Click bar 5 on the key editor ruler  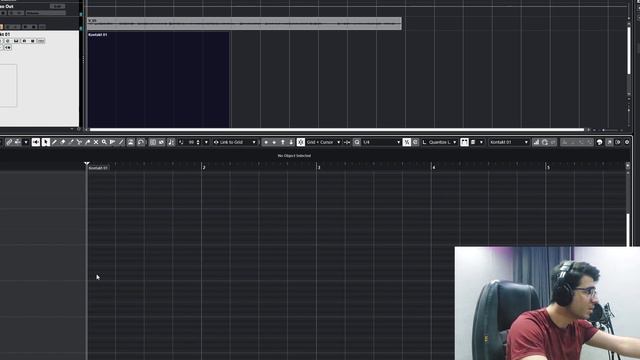[x=547, y=167]
